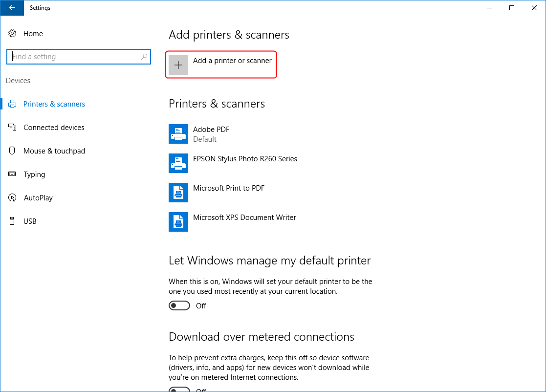Open Typing settings page
The height and width of the screenshot is (392, 546).
[x=34, y=174]
